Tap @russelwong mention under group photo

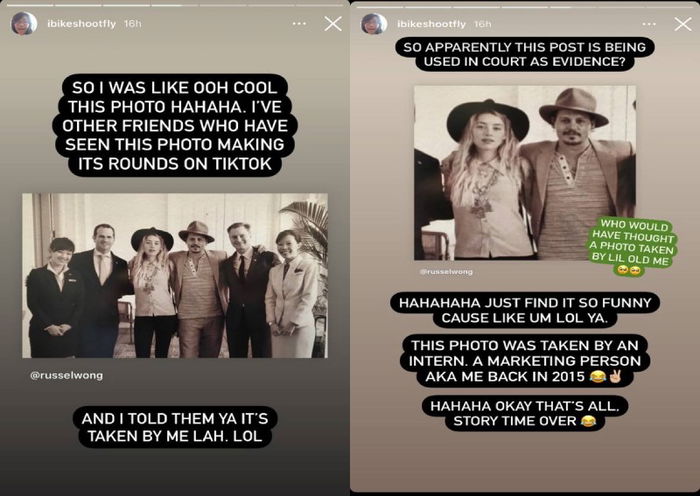point(66,375)
